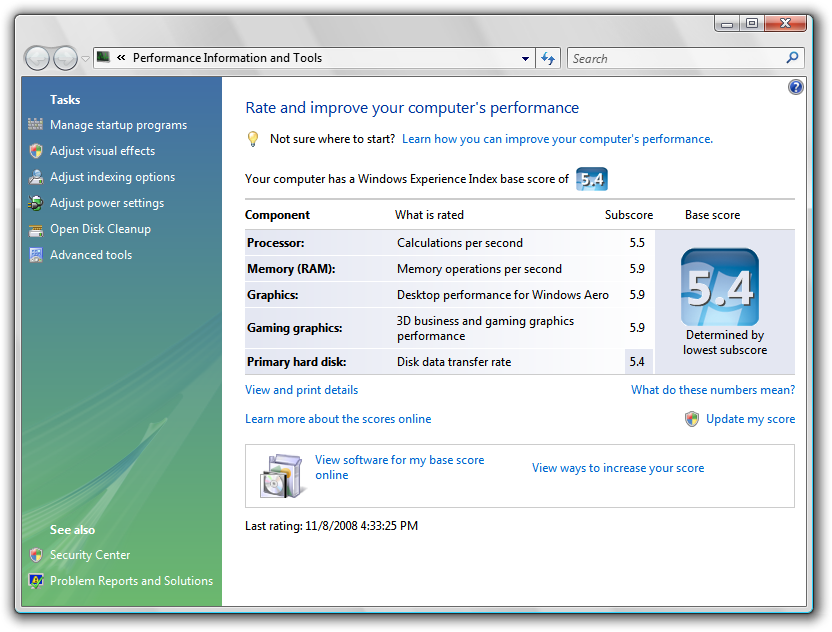Click 'Memory operations per second' text
832x632 pixels.
(x=479, y=269)
